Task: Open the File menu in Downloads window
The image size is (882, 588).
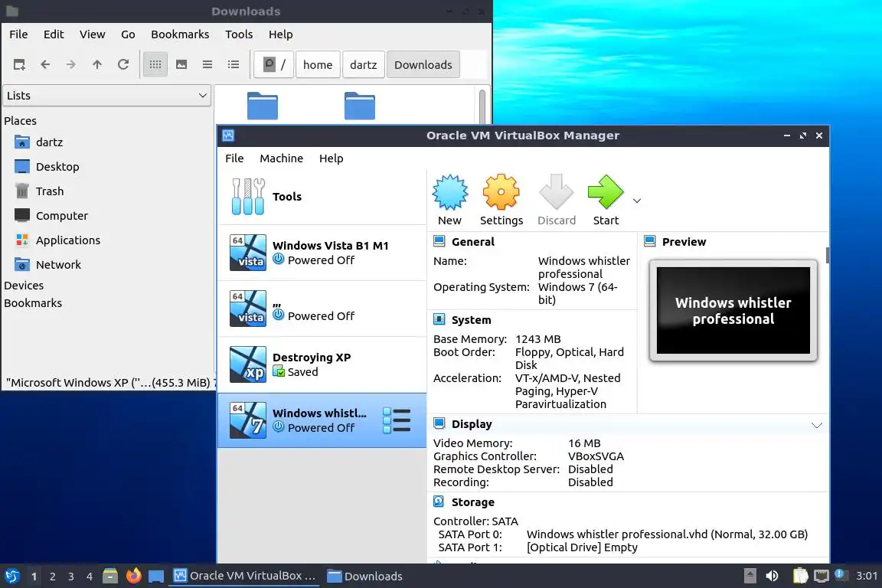Action: coord(18,34)
